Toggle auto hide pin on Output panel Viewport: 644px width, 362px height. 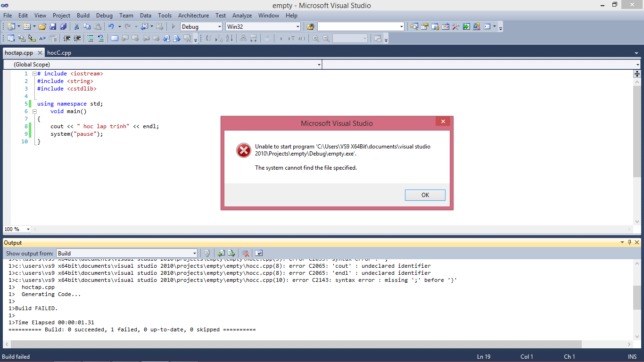pos(629,242)
